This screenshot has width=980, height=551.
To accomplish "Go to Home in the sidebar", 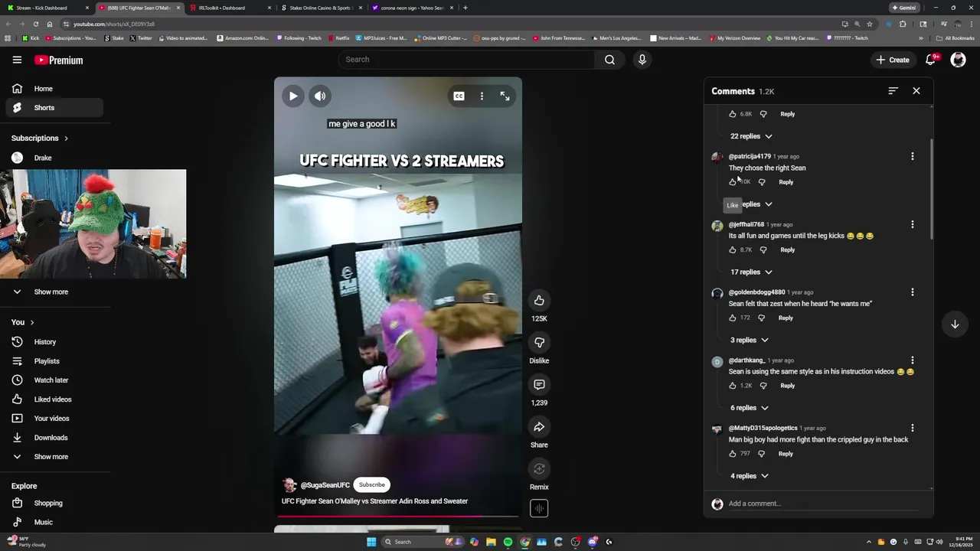I will tap(54, 89).
